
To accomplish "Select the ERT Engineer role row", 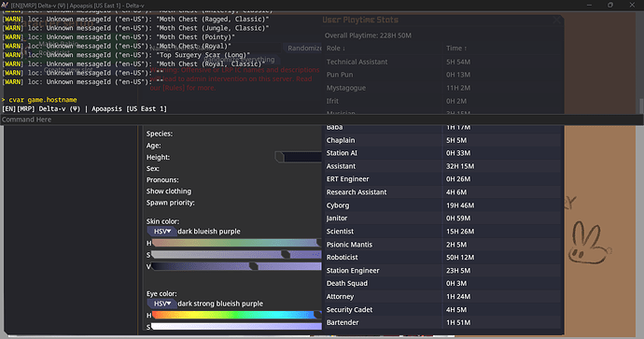I will 442,178.
